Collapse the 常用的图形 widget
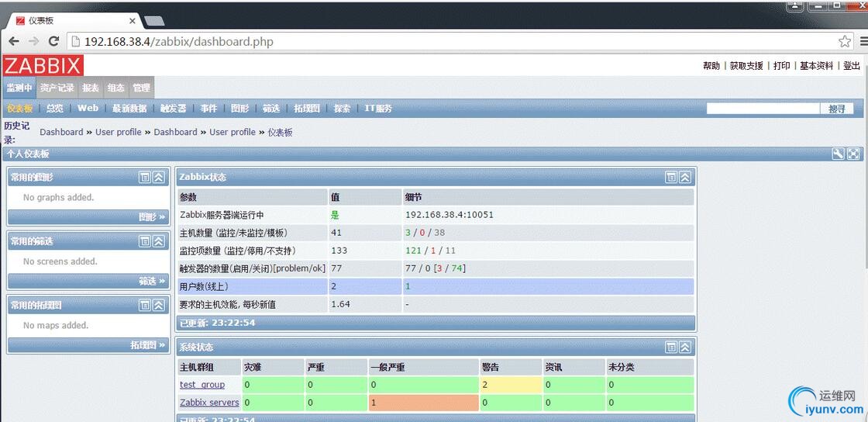Image resolution: width=868 pixels, height=422 pixels. (x=158, y=177)
